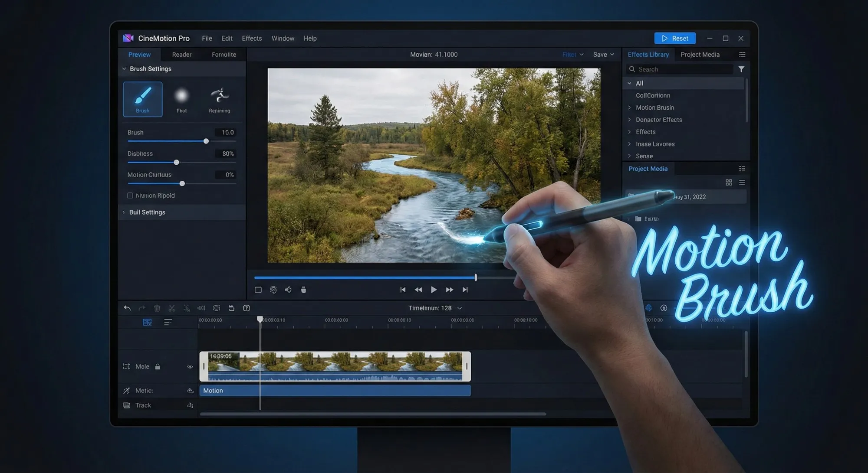Select the Renaming brush option

click(x=219, y=99)
